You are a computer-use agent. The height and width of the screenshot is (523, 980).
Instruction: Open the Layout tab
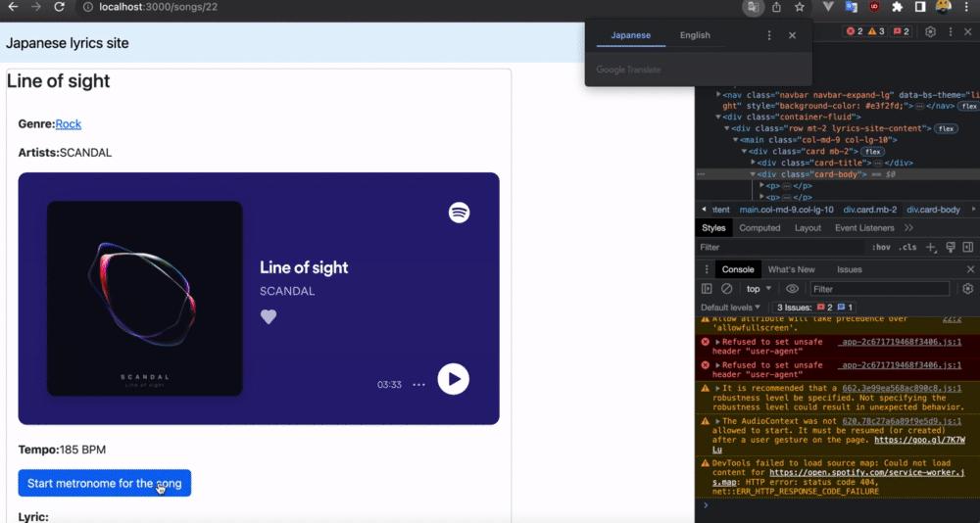coord(808,228)
